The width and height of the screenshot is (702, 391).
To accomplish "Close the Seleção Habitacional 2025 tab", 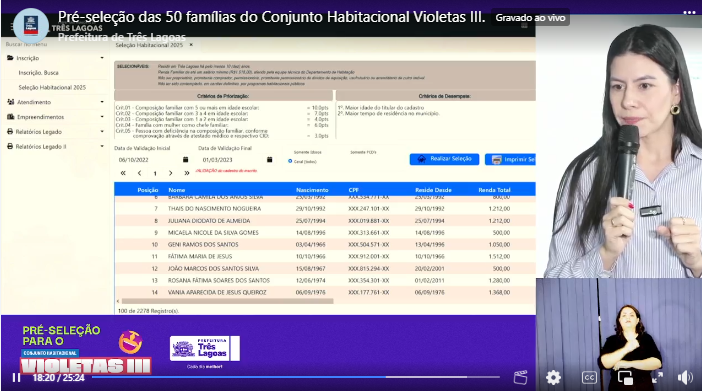I will (x=191, y=45).
